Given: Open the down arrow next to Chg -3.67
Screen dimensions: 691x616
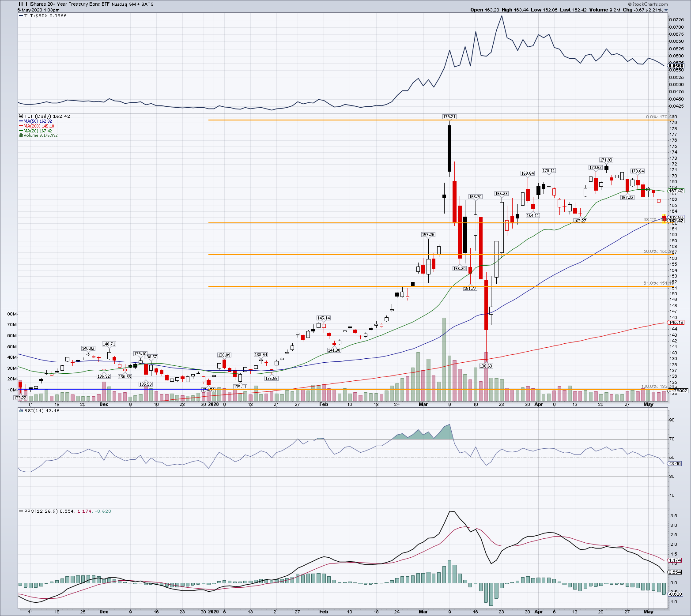Looking at the screenshot, I should click(x=666, y=10).
